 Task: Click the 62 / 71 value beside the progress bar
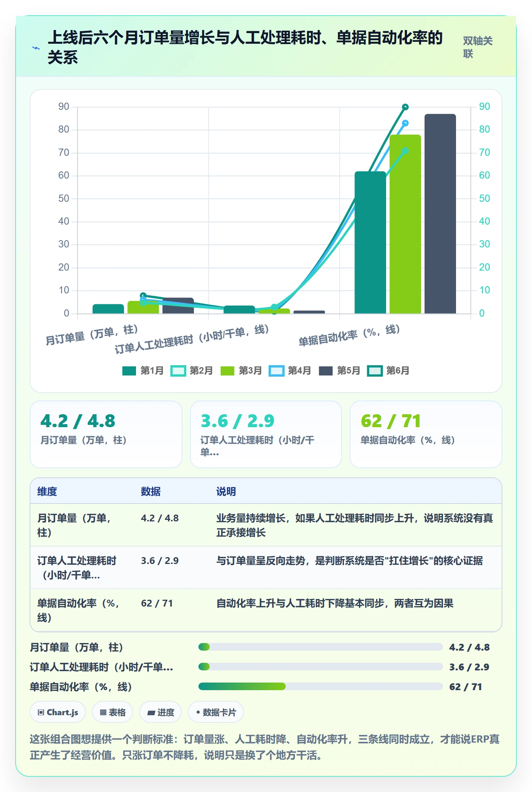coord(465,686)
